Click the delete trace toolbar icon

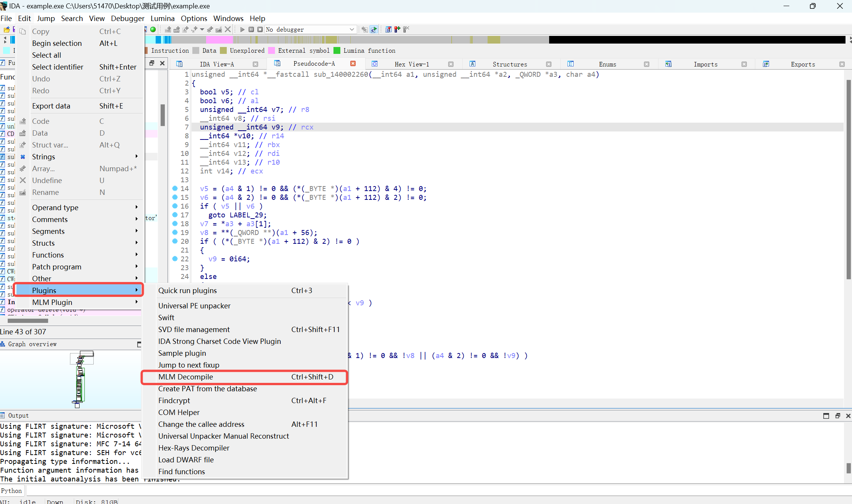406,29
